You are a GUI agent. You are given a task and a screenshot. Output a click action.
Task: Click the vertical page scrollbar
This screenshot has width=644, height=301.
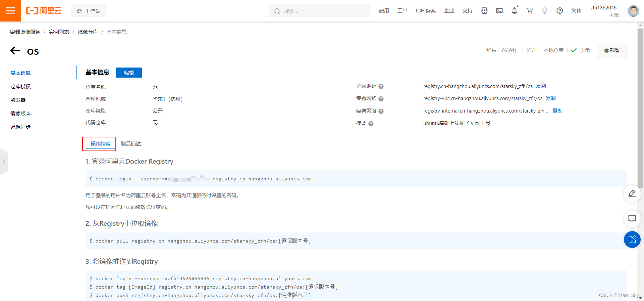point(641,107)
